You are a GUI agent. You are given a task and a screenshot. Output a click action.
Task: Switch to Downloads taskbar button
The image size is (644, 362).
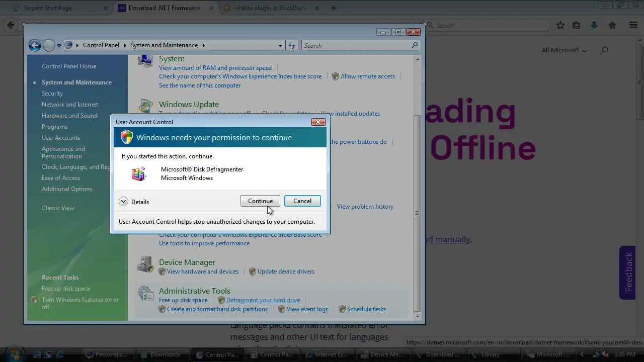(x=162, y=354)
